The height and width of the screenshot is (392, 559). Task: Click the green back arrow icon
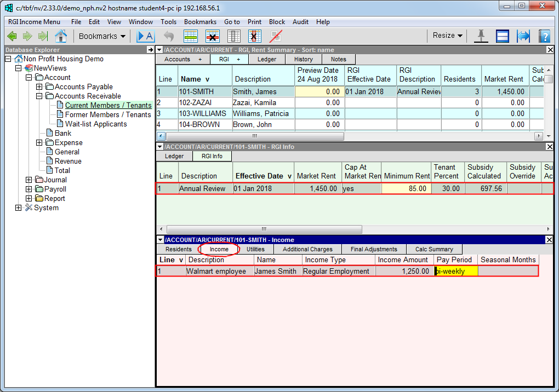coord(12,36)
